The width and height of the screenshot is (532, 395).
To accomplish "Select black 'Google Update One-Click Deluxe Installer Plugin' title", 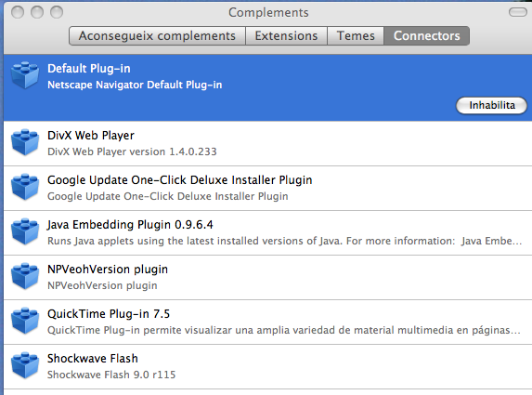I will coord(179,180).
